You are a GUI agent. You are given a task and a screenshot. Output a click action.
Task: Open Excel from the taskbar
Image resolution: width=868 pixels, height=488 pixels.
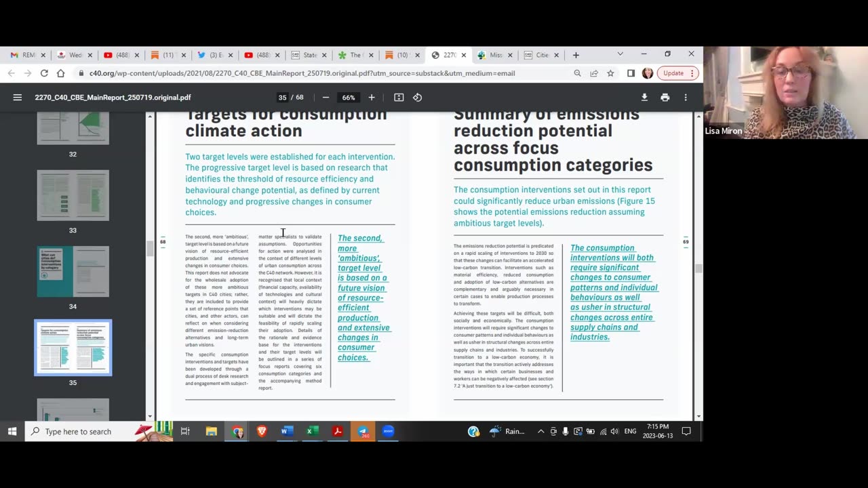pos(312,431)
